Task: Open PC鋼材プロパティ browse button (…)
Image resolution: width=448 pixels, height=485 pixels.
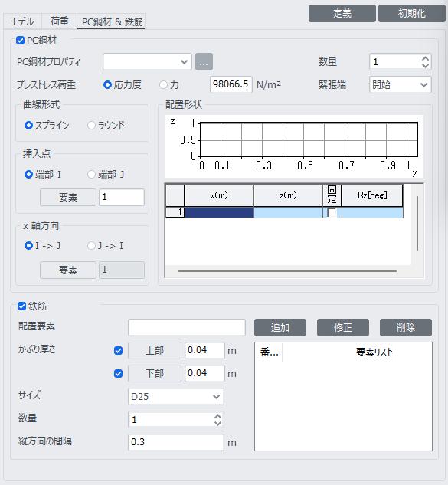Action: pos(204,62)
